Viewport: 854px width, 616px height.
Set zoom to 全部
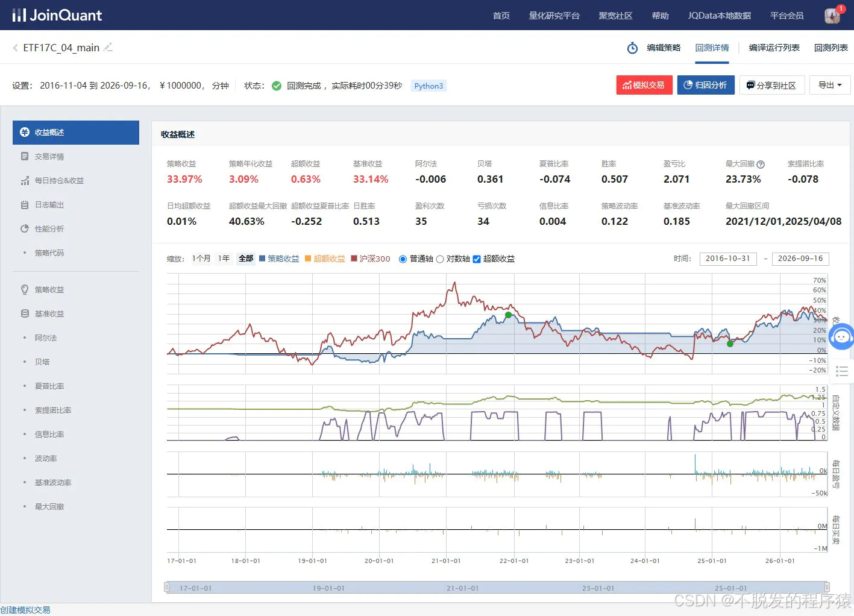tap(246, 259)
